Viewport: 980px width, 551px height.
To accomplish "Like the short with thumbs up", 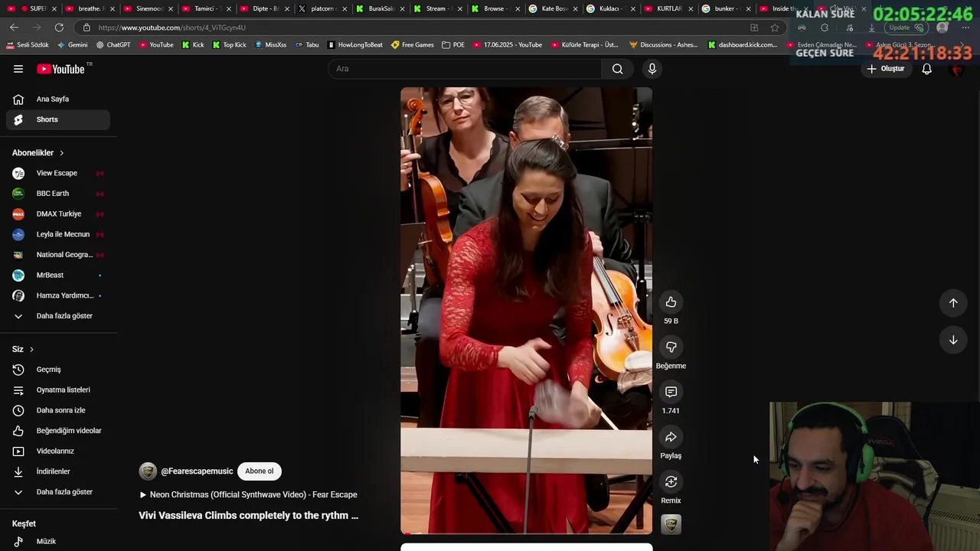I will pos(671,302).
